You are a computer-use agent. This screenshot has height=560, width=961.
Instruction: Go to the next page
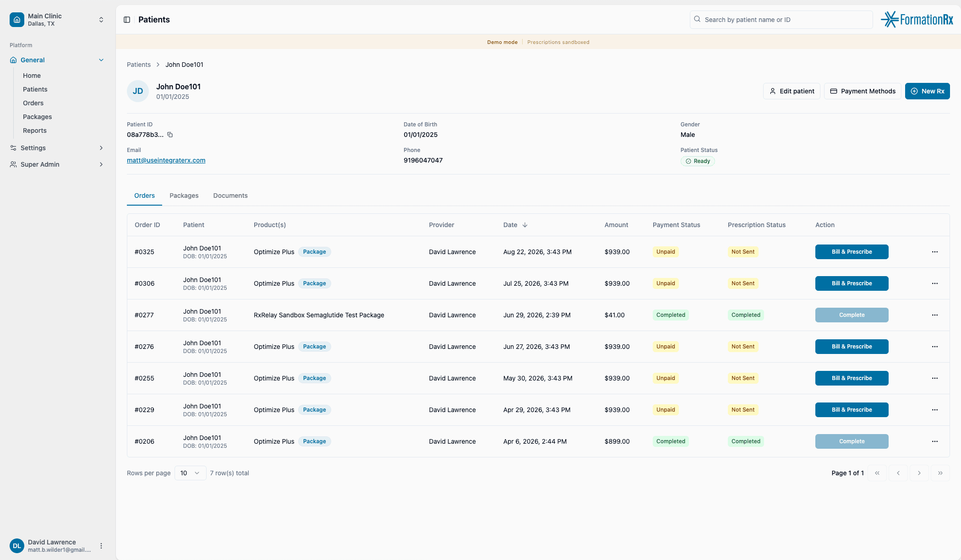[x=919, y=473]
